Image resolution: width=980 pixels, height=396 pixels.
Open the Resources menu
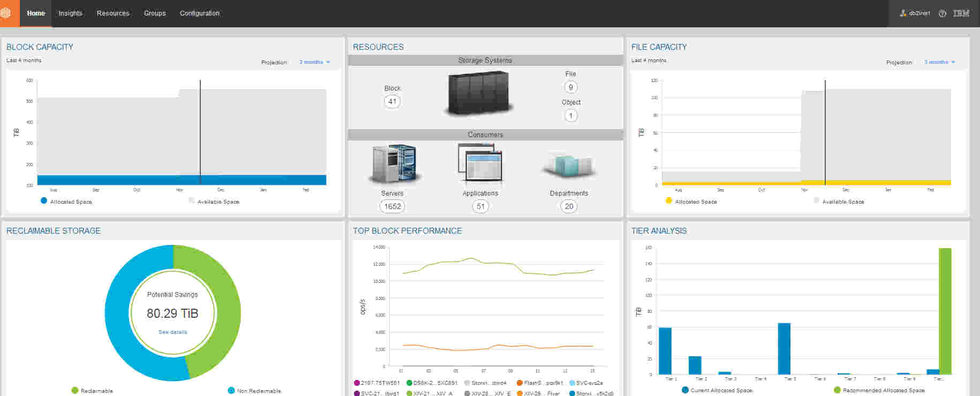coord(113,13)
